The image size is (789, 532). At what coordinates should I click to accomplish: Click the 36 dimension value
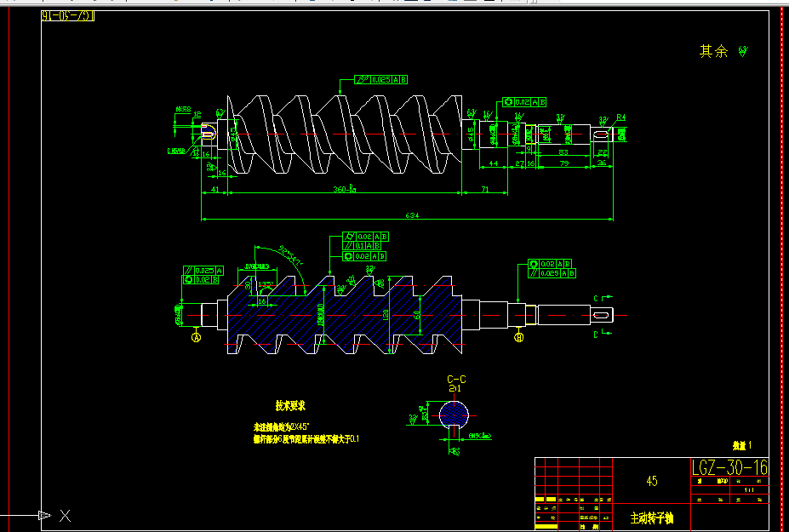click(602, 163)
